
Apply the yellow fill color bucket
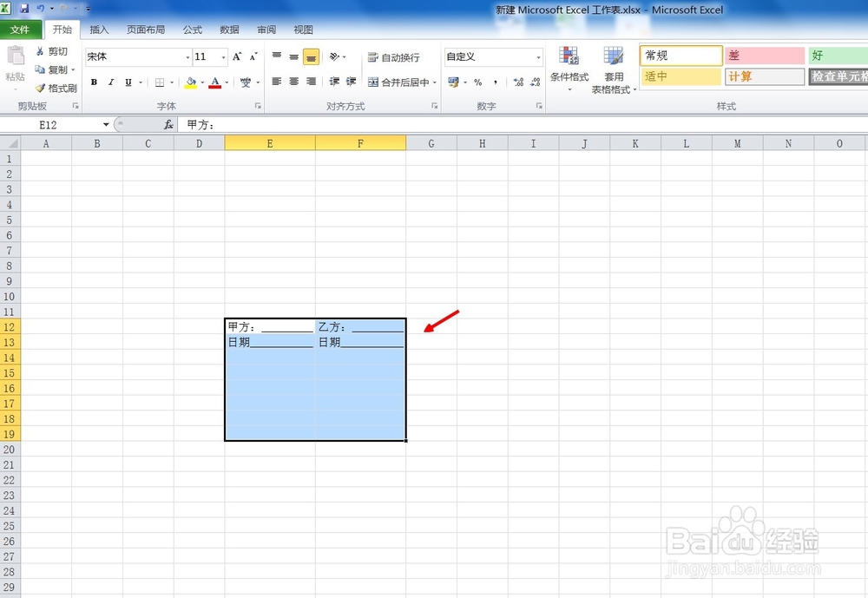190,82
